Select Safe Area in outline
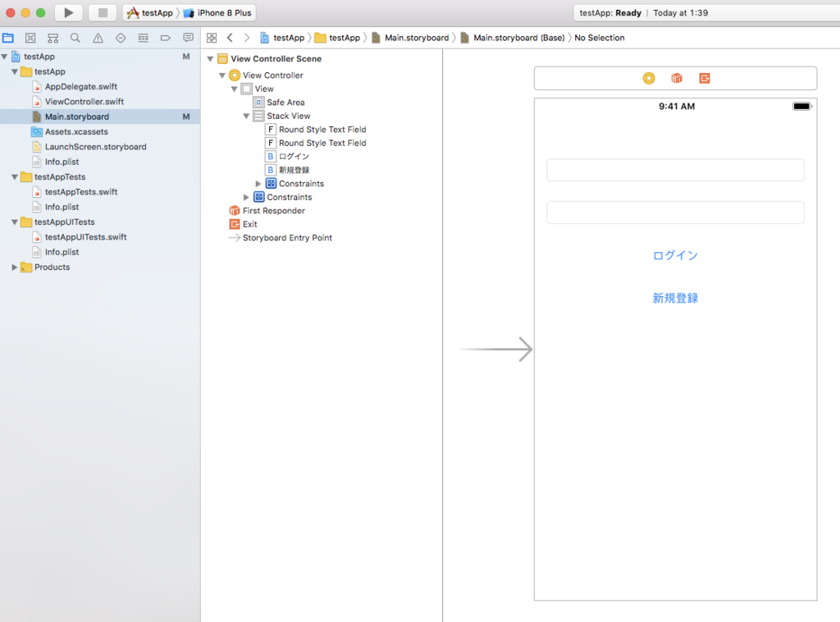Screen dimensions: 840x622 pyautogui.click(x=285, y=103)
